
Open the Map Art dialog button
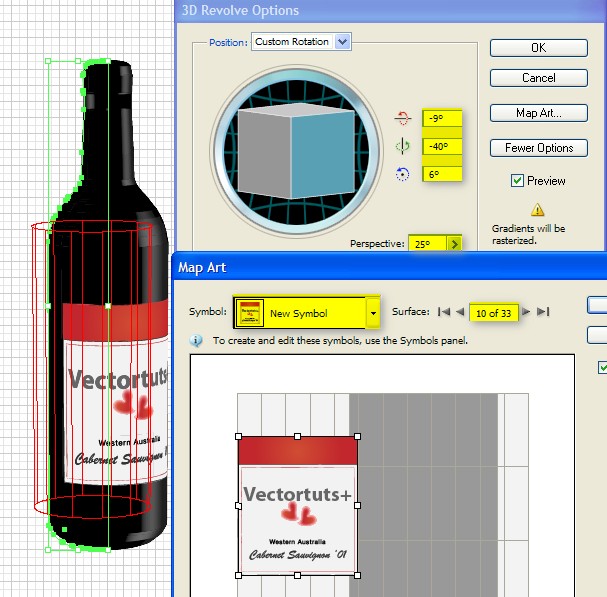point(538,113)
